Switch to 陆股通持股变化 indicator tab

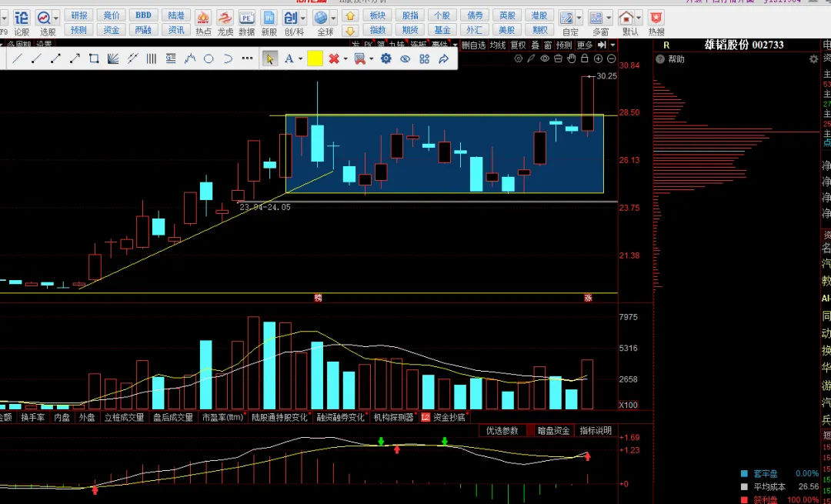coord(279,418)
